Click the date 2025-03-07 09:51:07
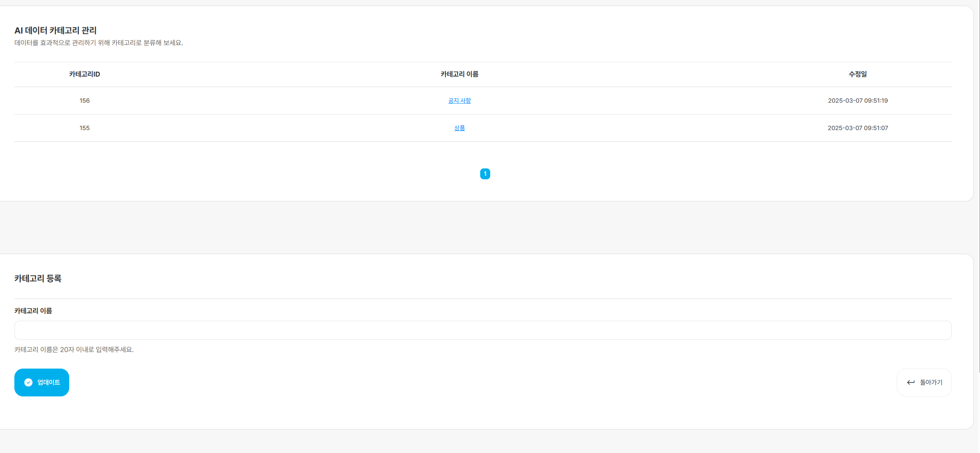The image size is (980, 453). (x=858, y=128)
